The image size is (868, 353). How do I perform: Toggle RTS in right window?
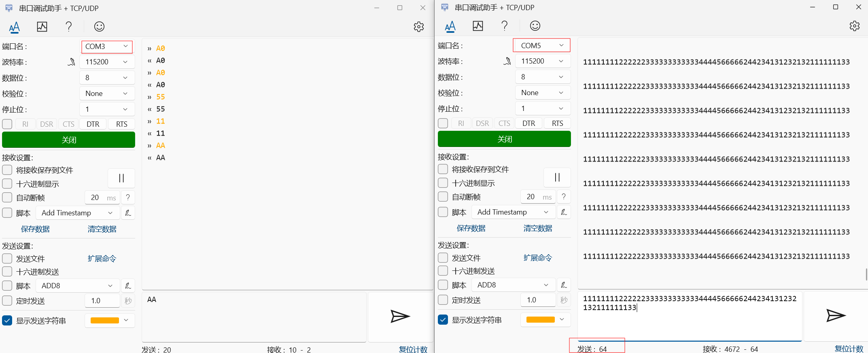tap(557, 123)
